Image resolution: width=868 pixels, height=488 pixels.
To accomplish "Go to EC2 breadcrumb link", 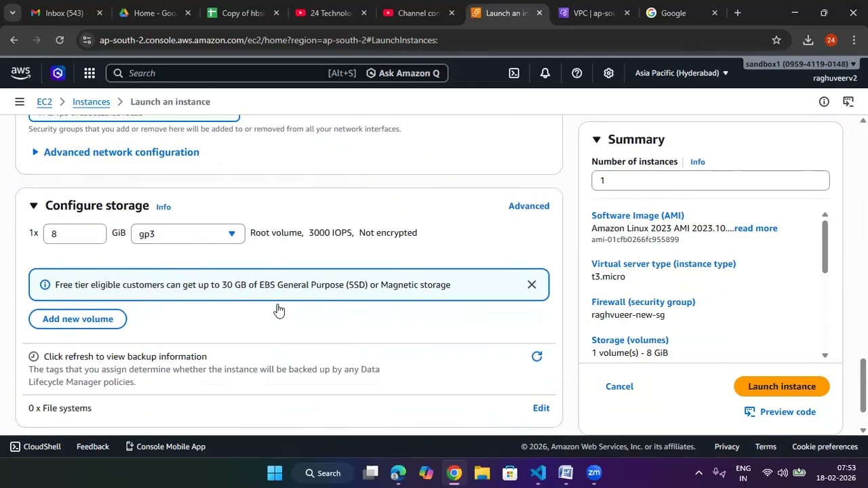I will [44, 102].
